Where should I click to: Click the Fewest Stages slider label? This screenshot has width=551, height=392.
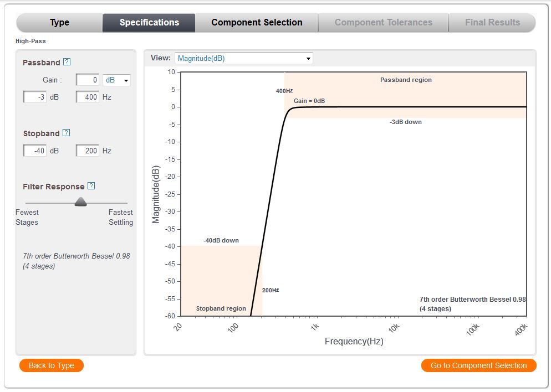pyautogui.click(x=27, y=217)
